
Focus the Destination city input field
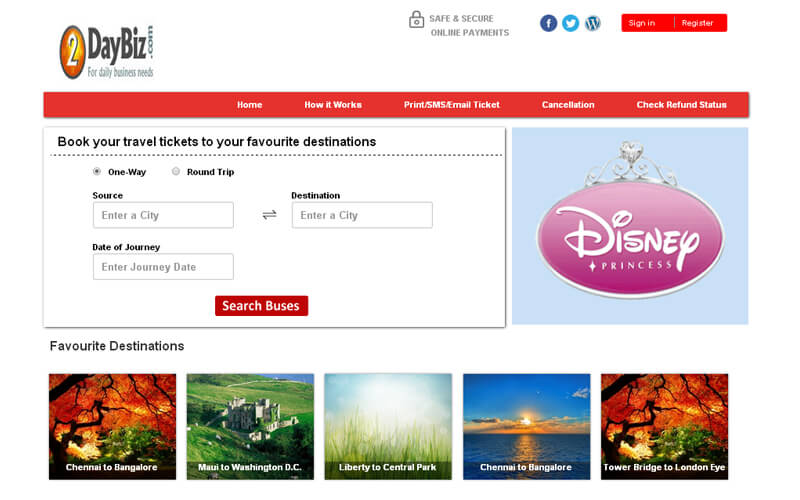362,215
